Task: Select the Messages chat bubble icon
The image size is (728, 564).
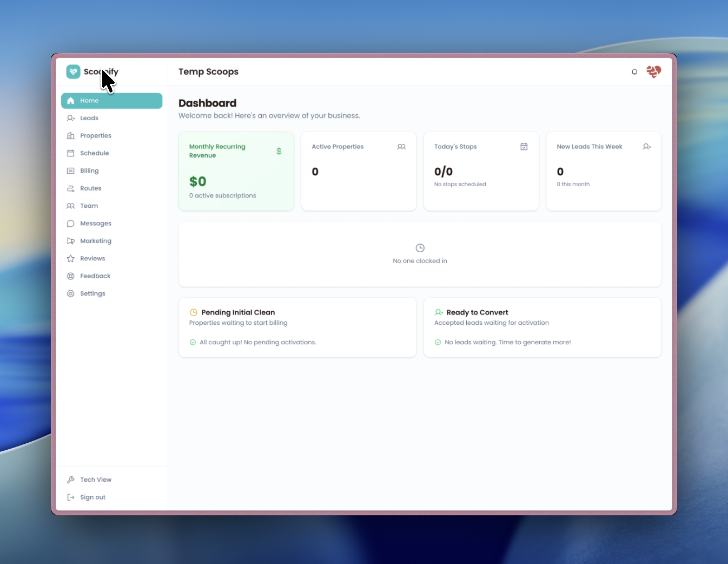Action: pyautogui.click(x=71, y=223)
